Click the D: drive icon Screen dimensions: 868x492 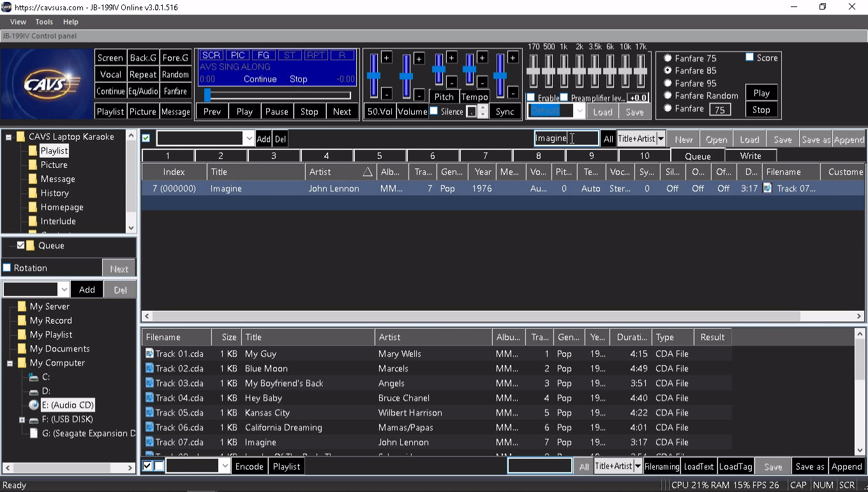click(34, 391)
